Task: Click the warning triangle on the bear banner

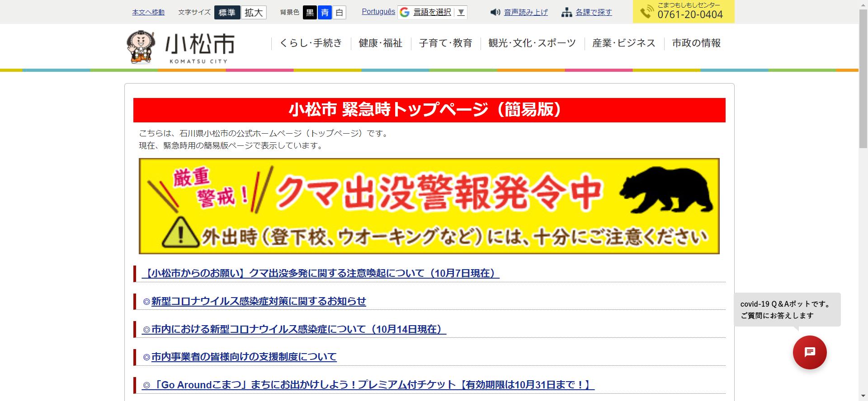Action: (180, 233)
